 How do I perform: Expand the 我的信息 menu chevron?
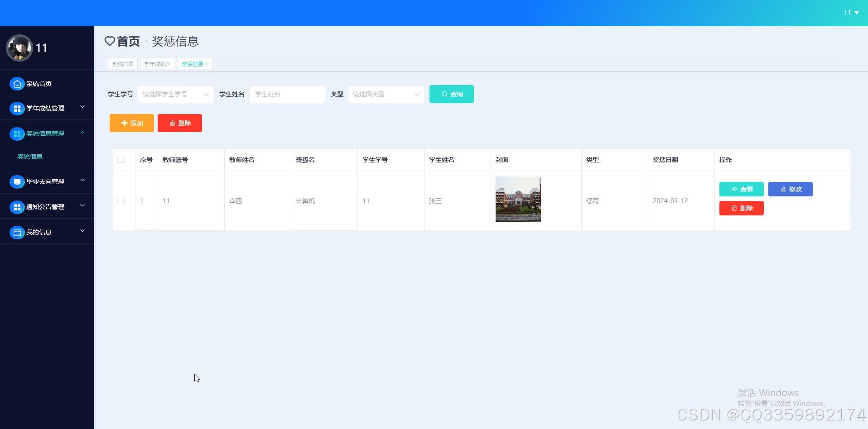pos(82,231)
